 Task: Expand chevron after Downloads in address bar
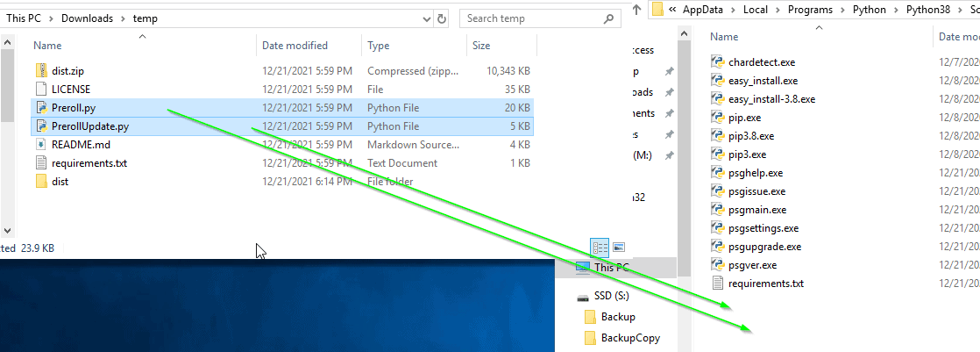coord(123,18)
